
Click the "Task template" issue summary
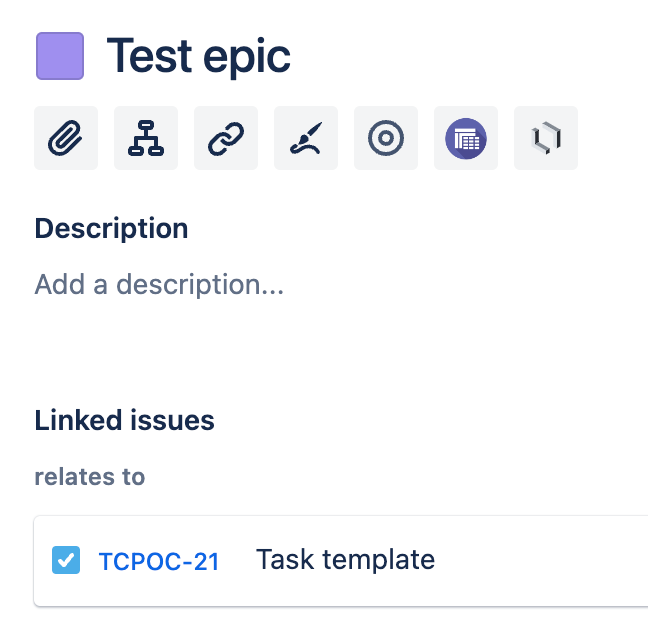point(345,560)
